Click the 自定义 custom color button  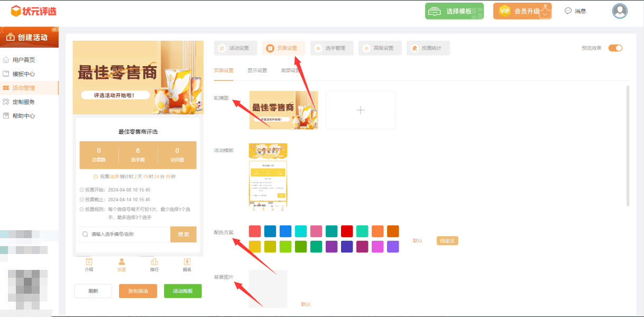pos(447,240)
